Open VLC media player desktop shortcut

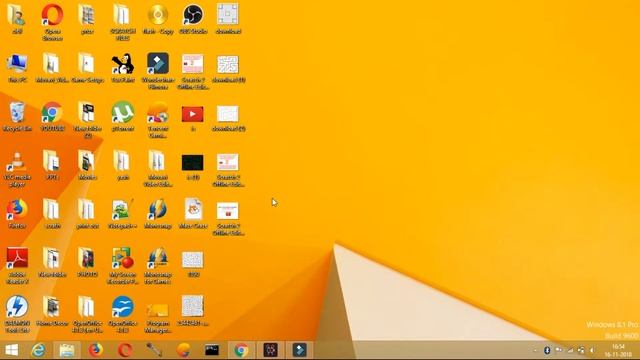(17, 161)
